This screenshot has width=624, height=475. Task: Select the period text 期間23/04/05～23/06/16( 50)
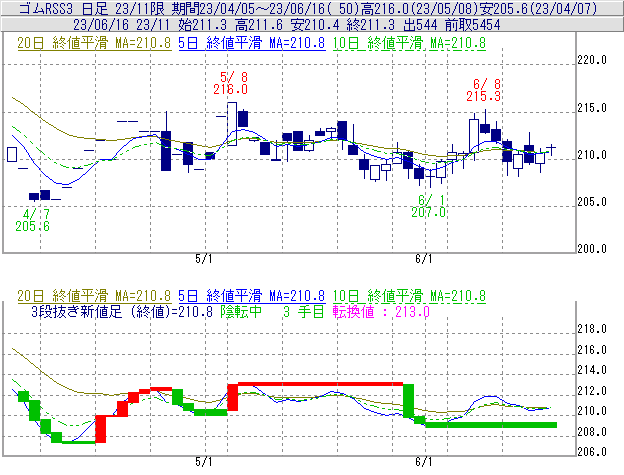pyautogui.click(x=265, y=8)
